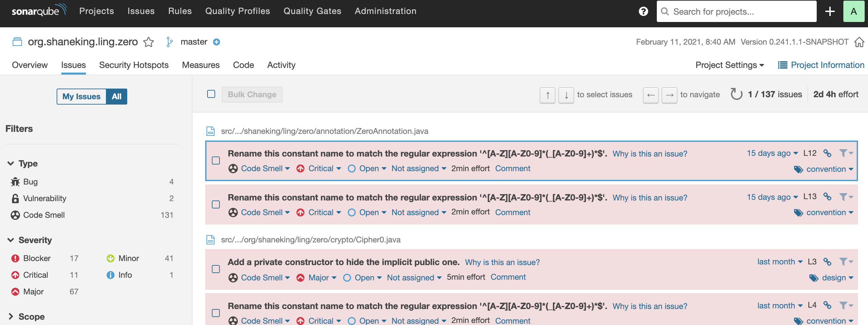Screen dimensions: 868x325
Task: Collapse the Severity filter section
Action: [x=30, y=240]
